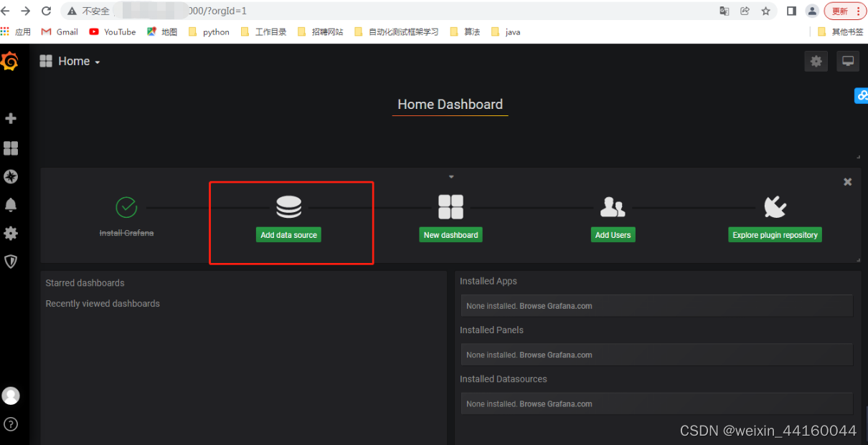Open the Home dashboard picker dropdown
Viewport: 868px width, 445px height.
pos(70,62)
